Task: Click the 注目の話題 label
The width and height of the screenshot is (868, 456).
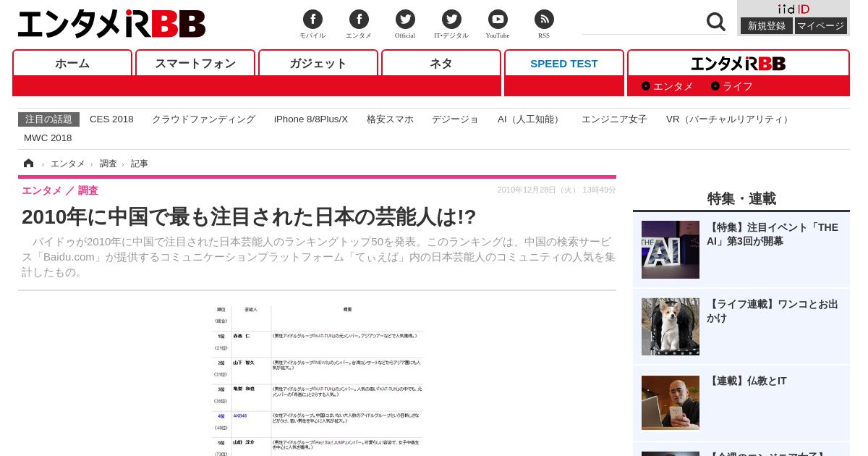Action: coord(48,119)
